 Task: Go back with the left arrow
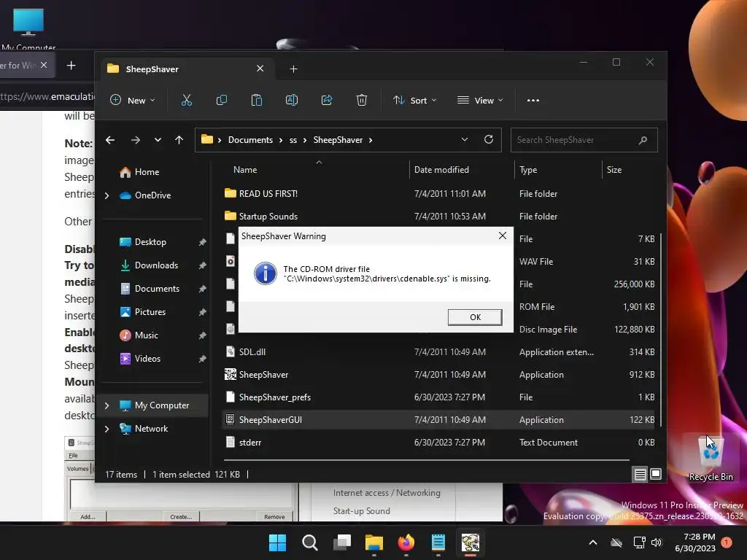[x=110, y=140]
